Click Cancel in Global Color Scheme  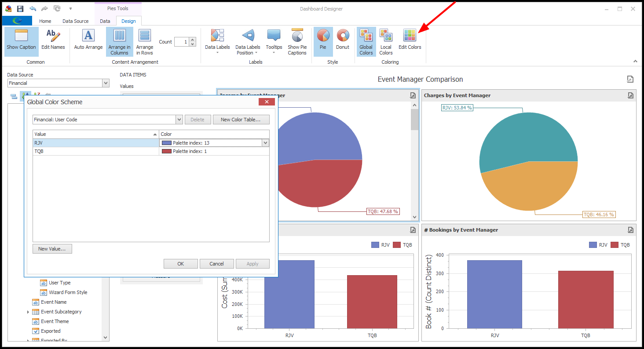216,264
